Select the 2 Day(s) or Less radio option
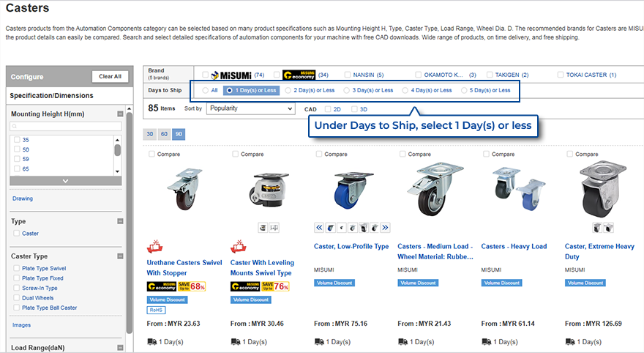This screenshot has width=644, height=353. click(288, 90)
